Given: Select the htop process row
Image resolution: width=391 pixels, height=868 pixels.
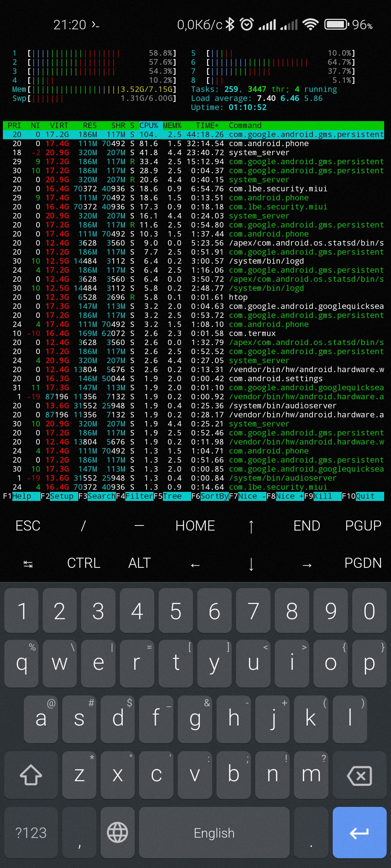Looking at the screenshot, I should pyautogui.click(x=193, y=297).
